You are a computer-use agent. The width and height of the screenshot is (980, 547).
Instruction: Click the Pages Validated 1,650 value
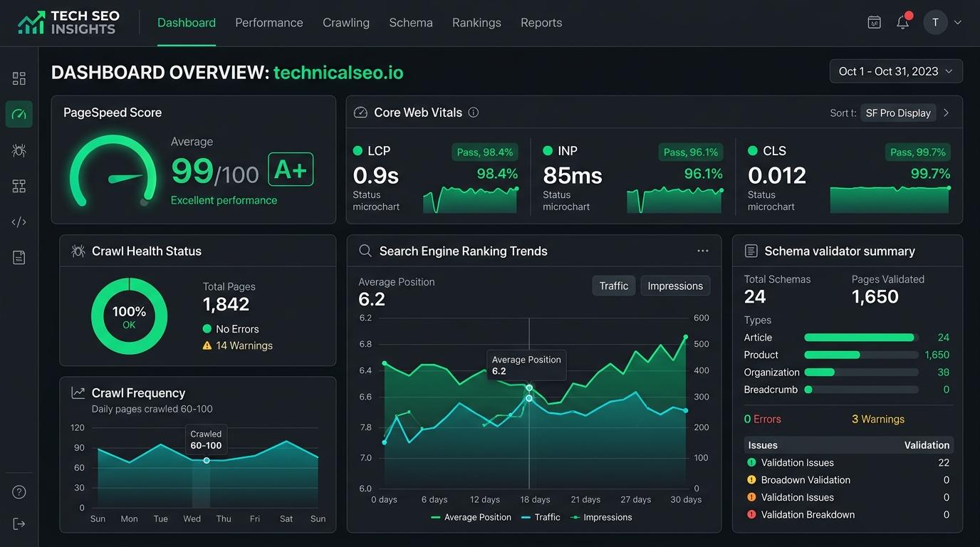[x=875, y=297]
